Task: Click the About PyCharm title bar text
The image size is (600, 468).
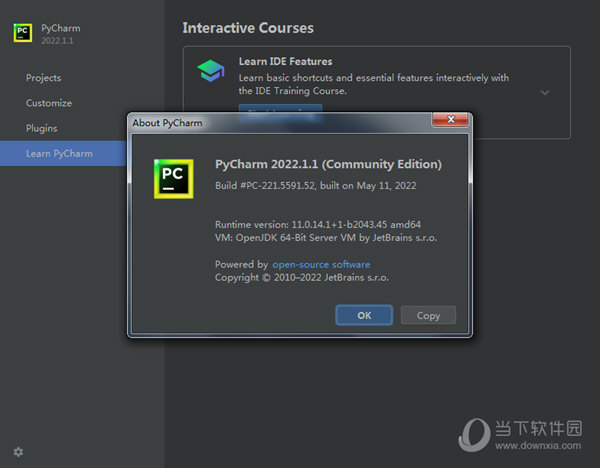Action: [x=167, y=123]
